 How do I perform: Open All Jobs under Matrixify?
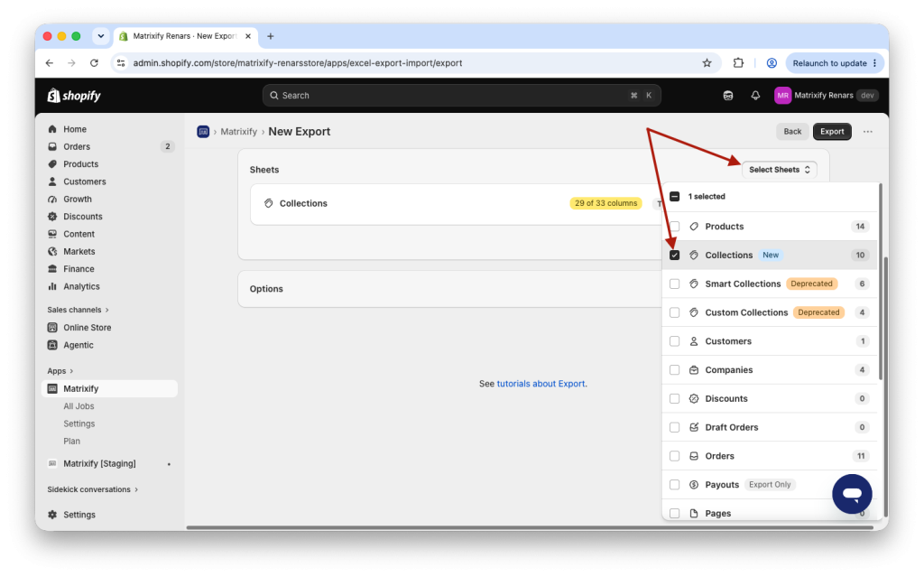tap(79, 406)
